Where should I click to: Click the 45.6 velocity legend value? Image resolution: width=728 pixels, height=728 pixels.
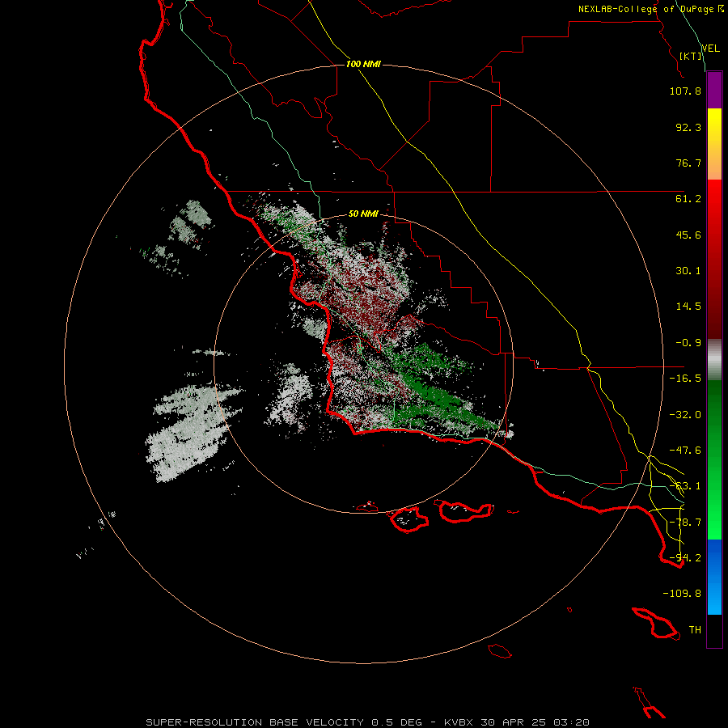pos(688,235)
